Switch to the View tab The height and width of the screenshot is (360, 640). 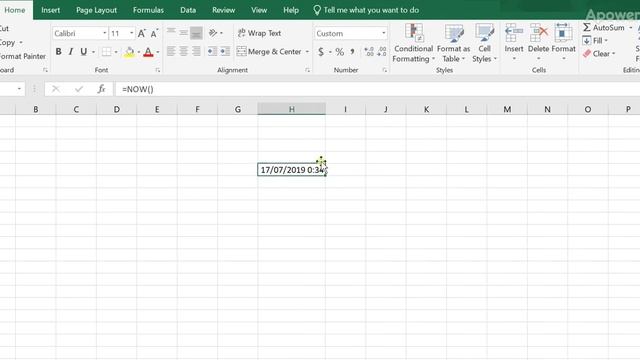(259, 10)
